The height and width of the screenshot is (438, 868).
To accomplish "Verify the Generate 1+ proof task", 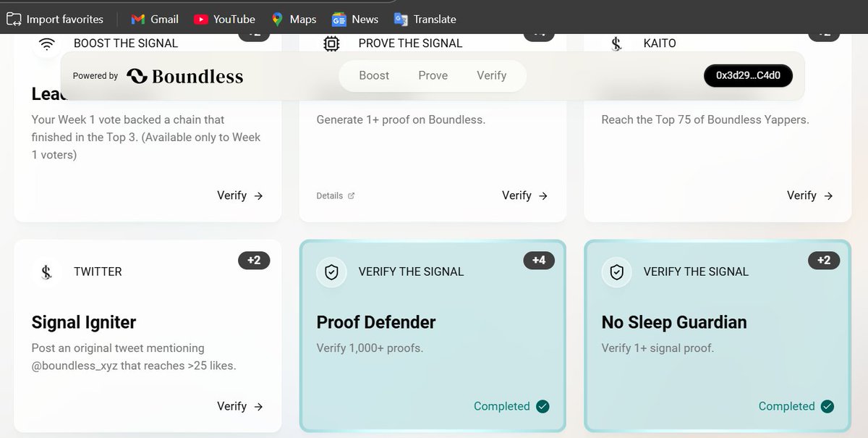I will click(x=525, y=195).
